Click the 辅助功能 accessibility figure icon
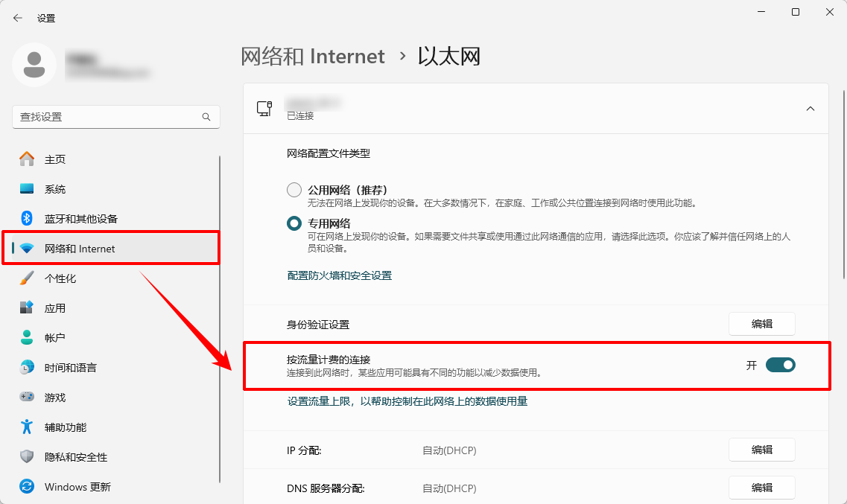The height and width of the screenshot is (504, 847). 27,427
